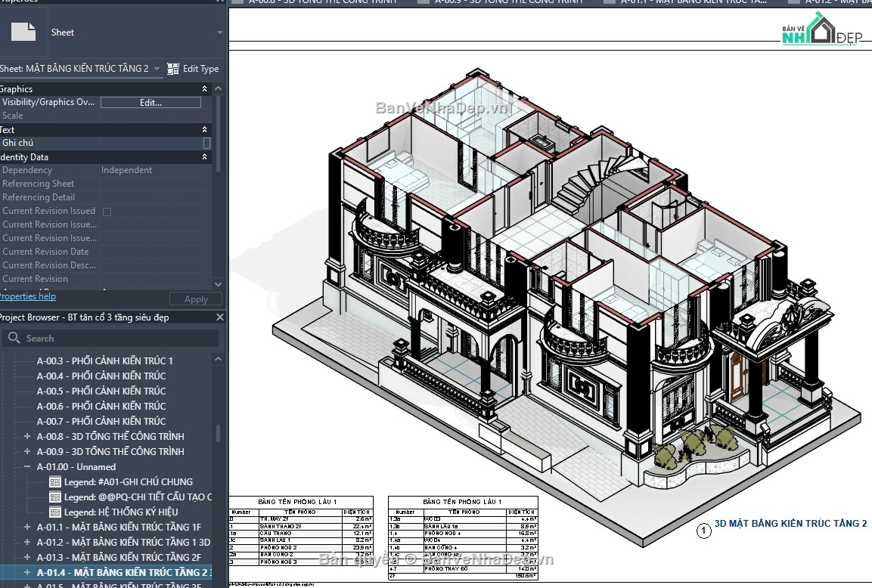Expand sheet A-00.8 - 3D TỔNG THỂ CÔNG TRÌNH
872x588 pixels.
click(26, 436)
